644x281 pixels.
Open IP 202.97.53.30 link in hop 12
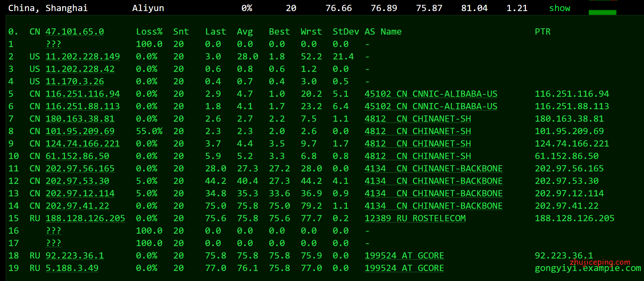pyautogui.click(x=77, y=181)
